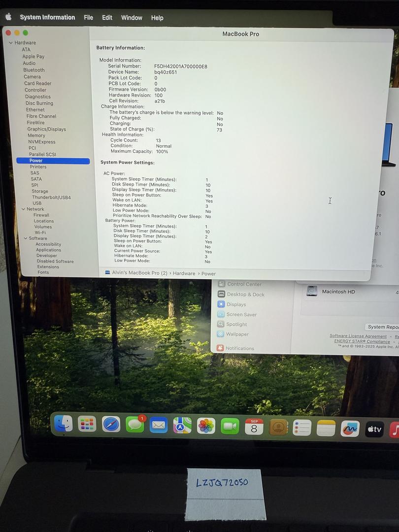Select Bluetooth in the sidebar

pyautogui.click(x=34, y=70)
